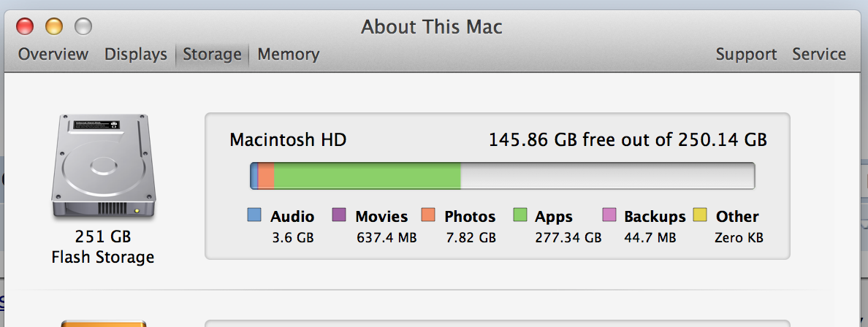Click the 251 GB Flash Storage label
The width and height of the screenshot is (868, 327).
point(103,247)
